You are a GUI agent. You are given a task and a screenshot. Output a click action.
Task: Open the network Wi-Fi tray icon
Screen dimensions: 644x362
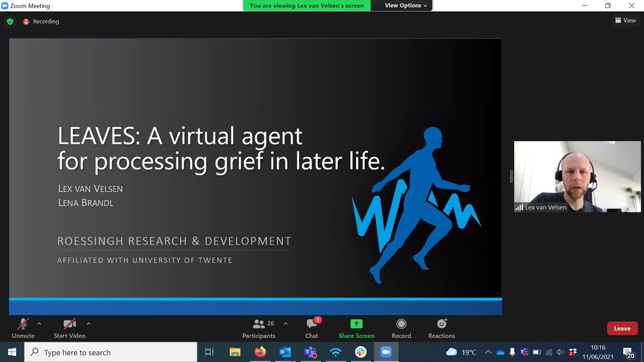549,352
